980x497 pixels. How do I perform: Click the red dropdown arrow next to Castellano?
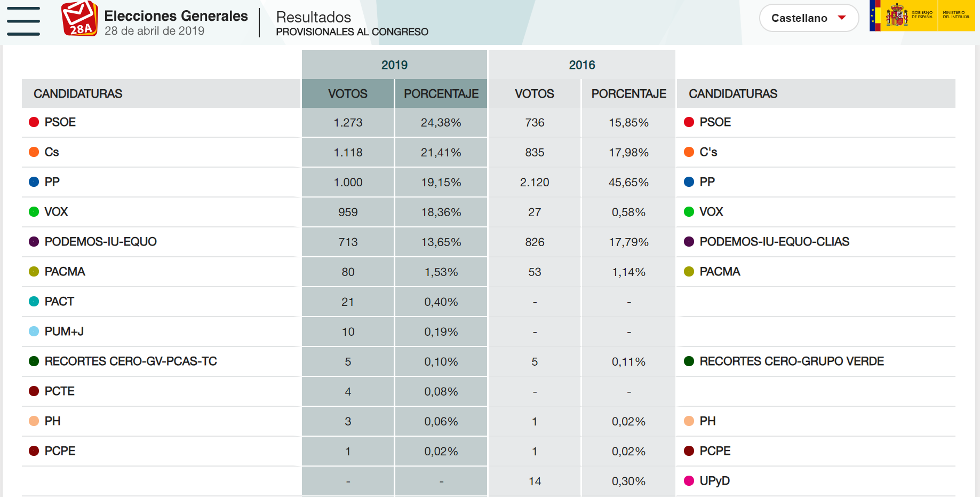pos(842,18)
